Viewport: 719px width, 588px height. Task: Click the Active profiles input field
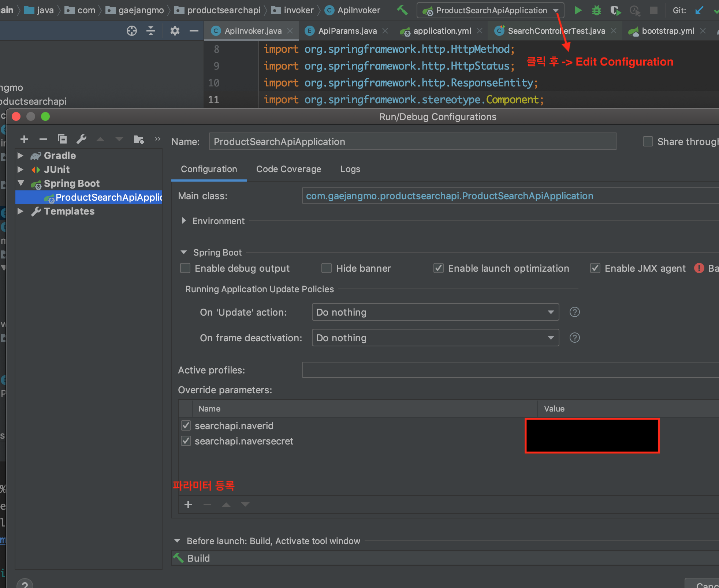[x=509, y=370]
